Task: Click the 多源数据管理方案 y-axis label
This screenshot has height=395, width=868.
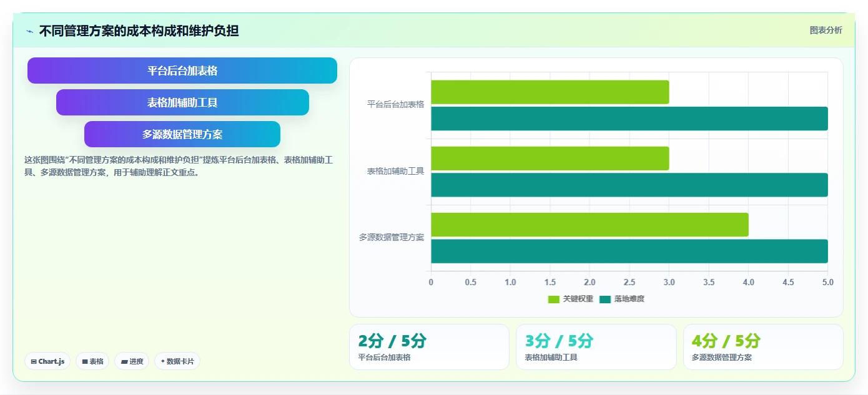Action: click(x=392, y=237)
